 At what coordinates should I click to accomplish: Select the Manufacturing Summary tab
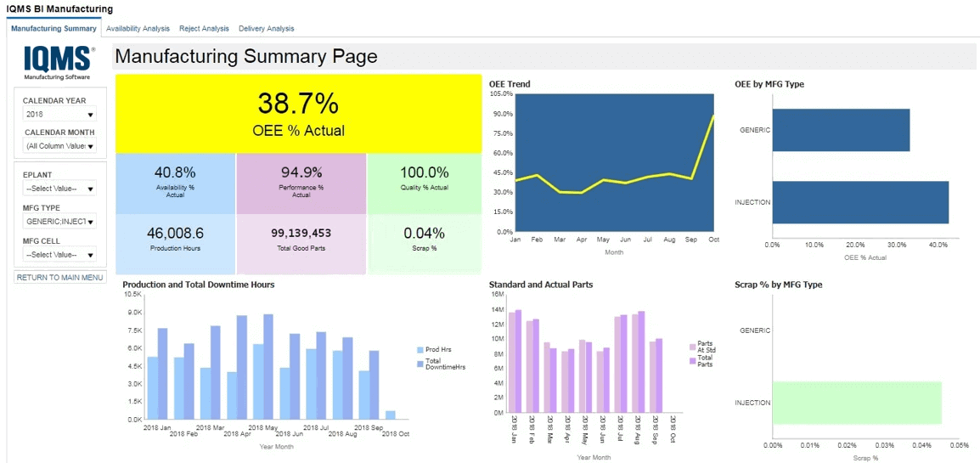[x=54, y=29]
